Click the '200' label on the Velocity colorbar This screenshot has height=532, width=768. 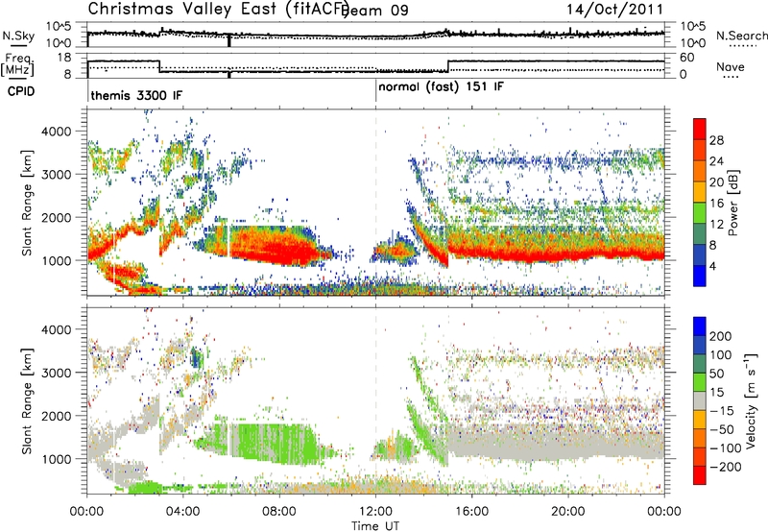tap(721, 336)
